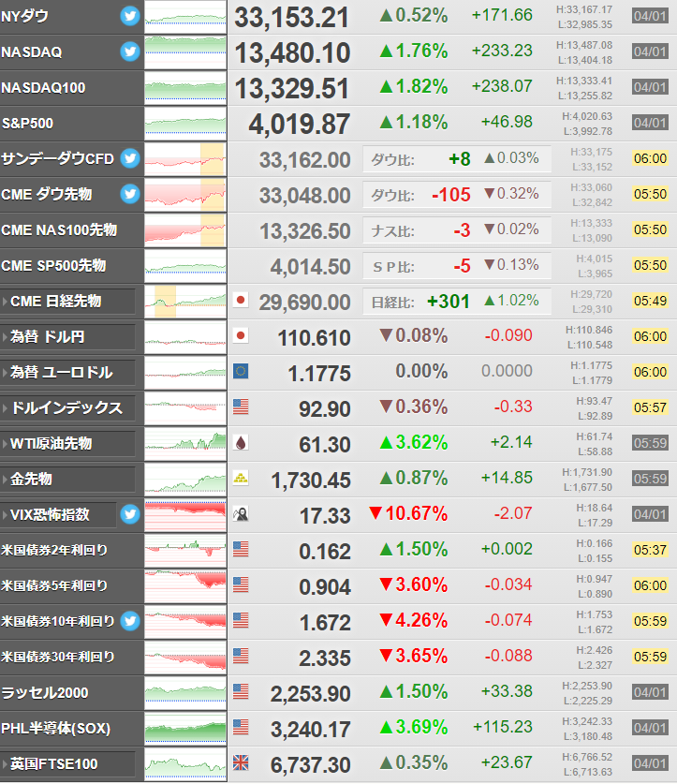Screen dimensions: 677x784
Task: Select the CME SP500先物 label
Action: pos(53,265)
